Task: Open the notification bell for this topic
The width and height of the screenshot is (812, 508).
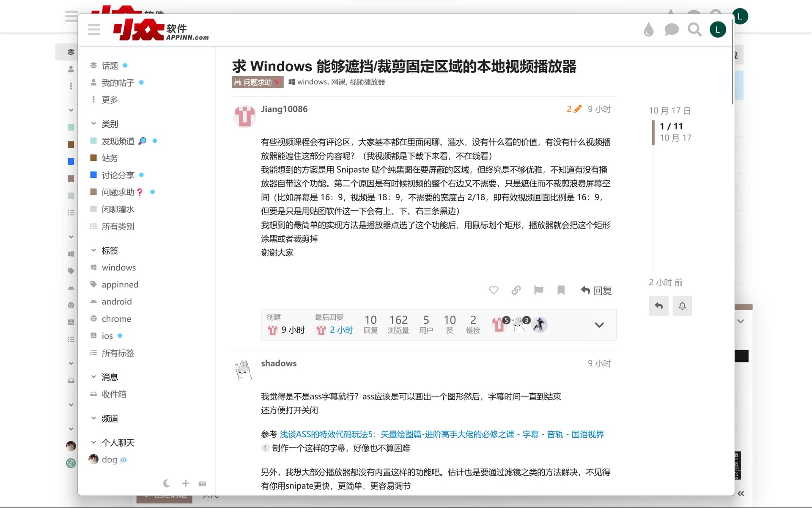Action: tap(682, 306)
